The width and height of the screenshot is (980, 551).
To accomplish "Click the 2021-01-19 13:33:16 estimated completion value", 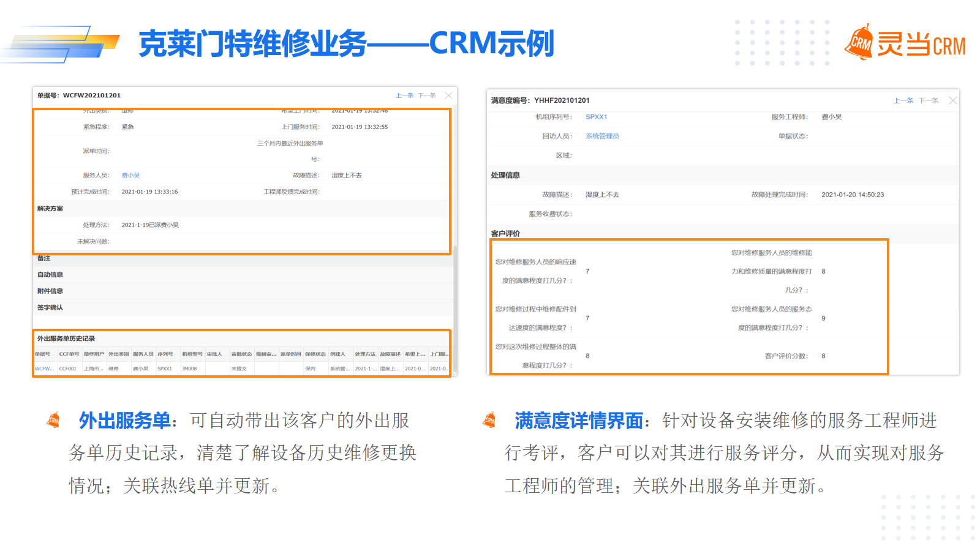I will (x=149, y=192).
